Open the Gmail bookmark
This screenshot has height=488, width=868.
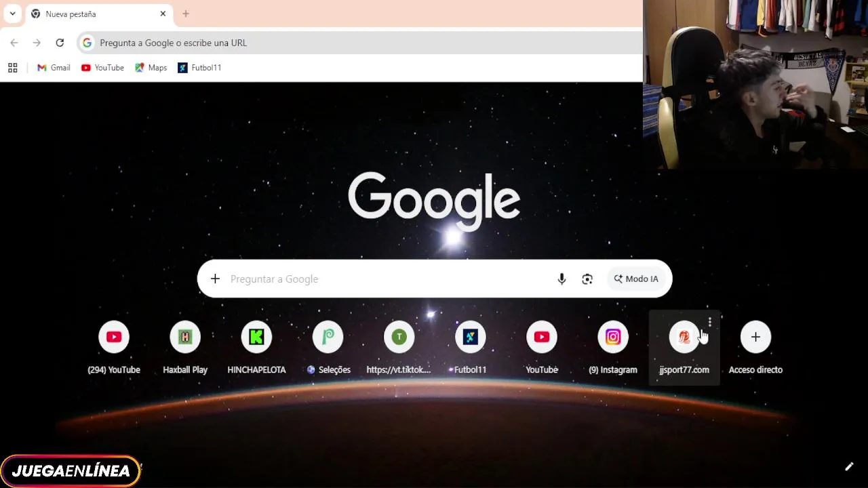pos(54,68)
